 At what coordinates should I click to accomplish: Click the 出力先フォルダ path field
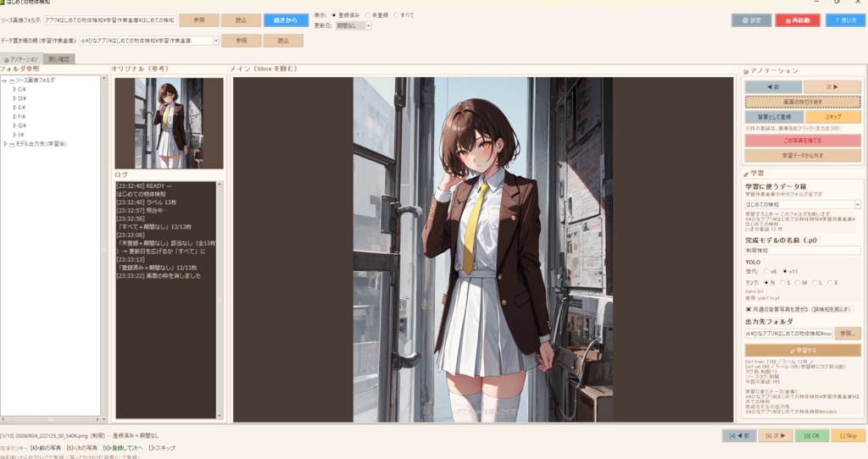click(x=789, y=334)
